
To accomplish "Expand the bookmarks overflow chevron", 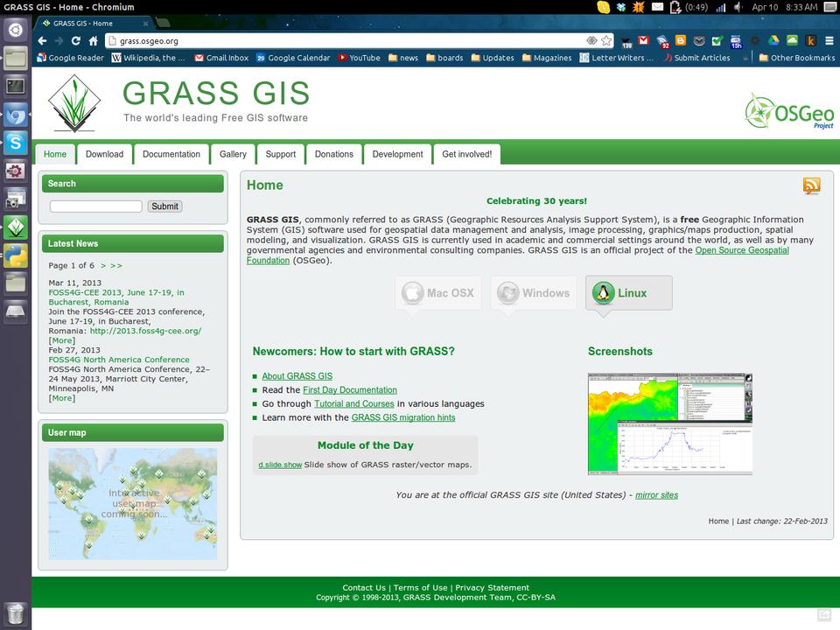I will tap(745, 58).
